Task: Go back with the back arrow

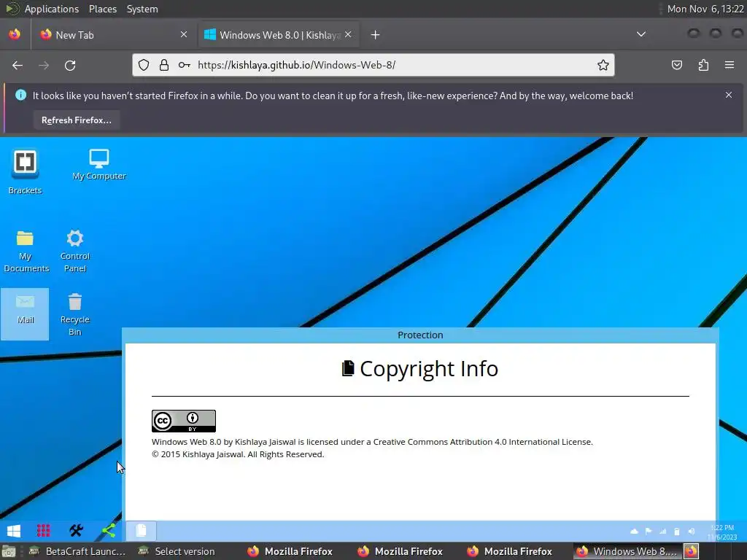Action: (x=18, y=65)
